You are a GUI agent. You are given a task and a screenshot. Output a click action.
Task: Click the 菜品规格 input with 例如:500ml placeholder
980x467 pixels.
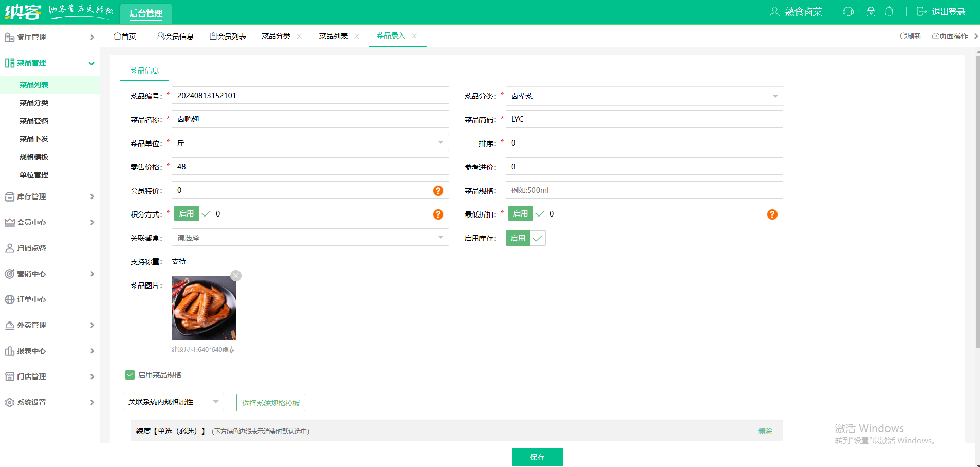(x=644, y=190)
